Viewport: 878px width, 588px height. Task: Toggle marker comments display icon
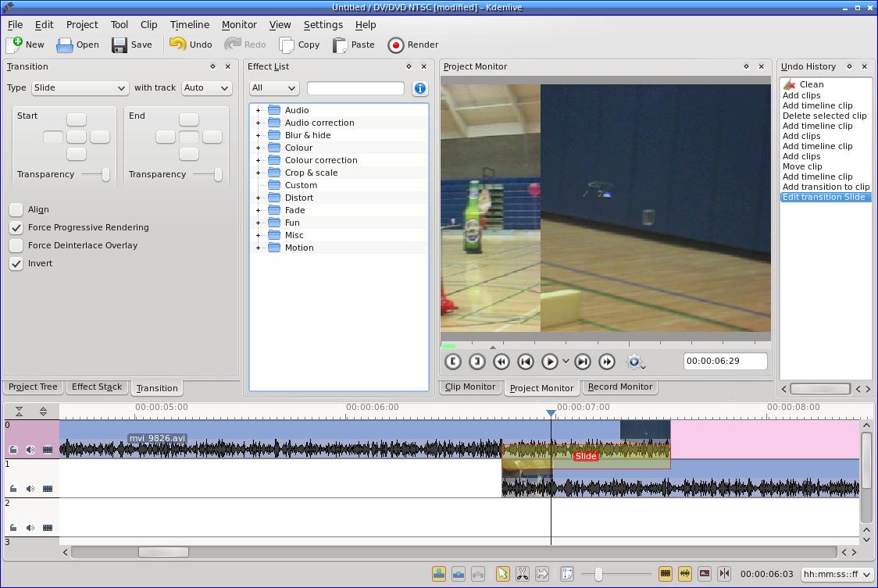coord(705,573)
